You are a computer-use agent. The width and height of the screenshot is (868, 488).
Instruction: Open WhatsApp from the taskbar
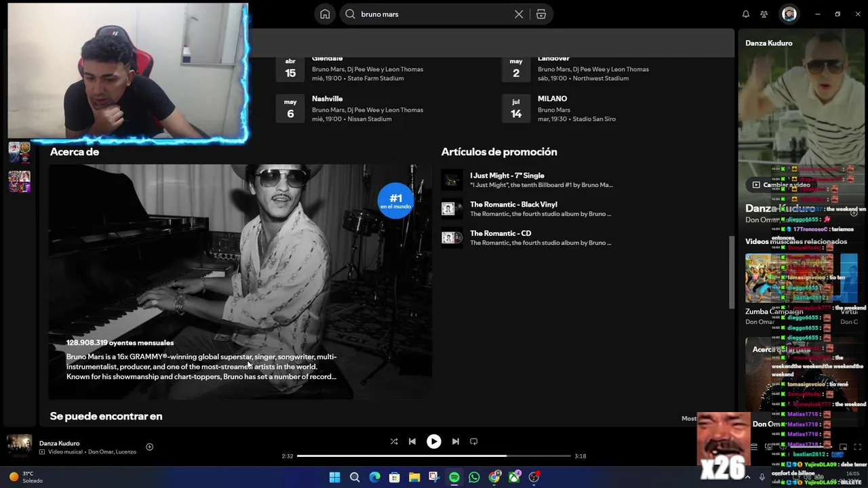pyautogui.click(x=474, y=477)
